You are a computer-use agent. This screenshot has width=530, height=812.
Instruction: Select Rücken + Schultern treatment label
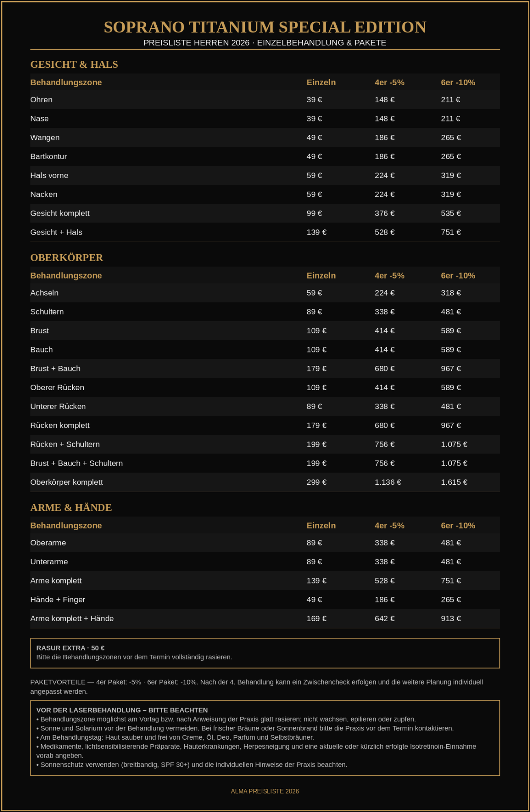(x=65, y=445)
